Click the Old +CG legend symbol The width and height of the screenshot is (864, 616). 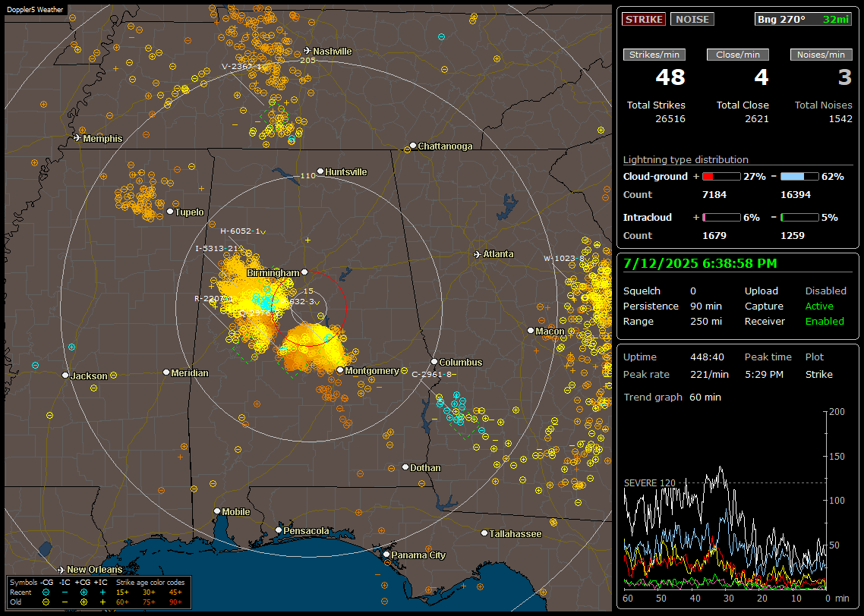84,602
